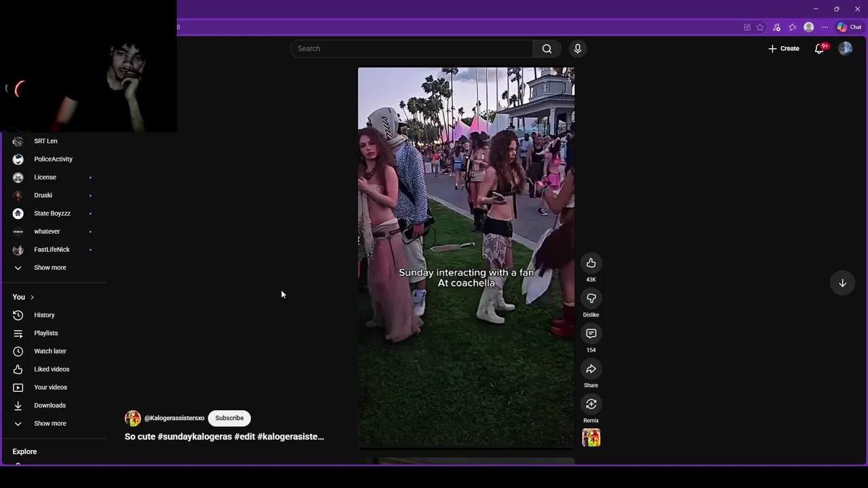The height and width of the screenshot is (488, 868).
Task: Activate voice search microphone
Action: tap(578, 49)
